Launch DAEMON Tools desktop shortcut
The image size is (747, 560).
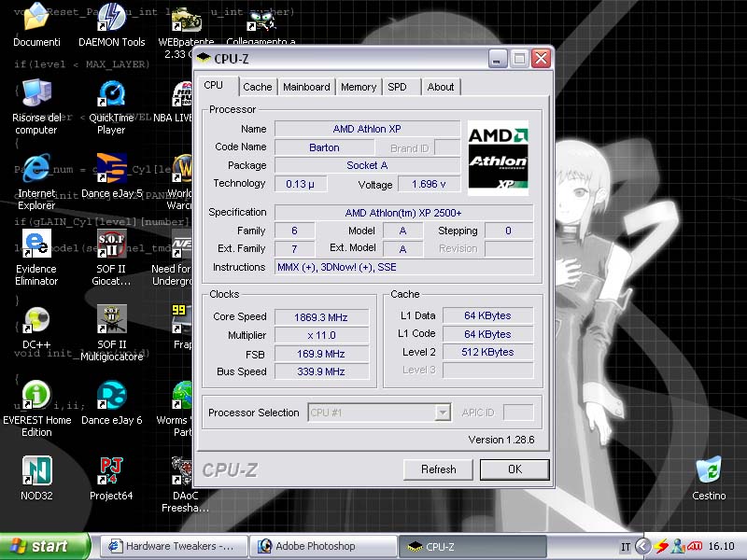(111, 17)
